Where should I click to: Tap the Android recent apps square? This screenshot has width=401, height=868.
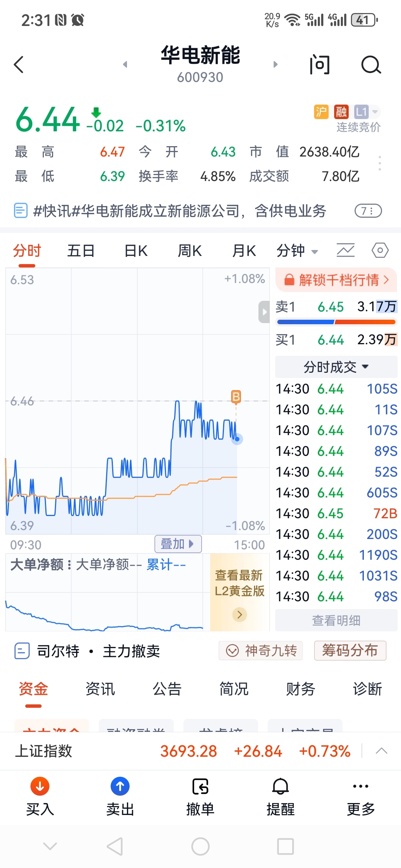point(286,846)
